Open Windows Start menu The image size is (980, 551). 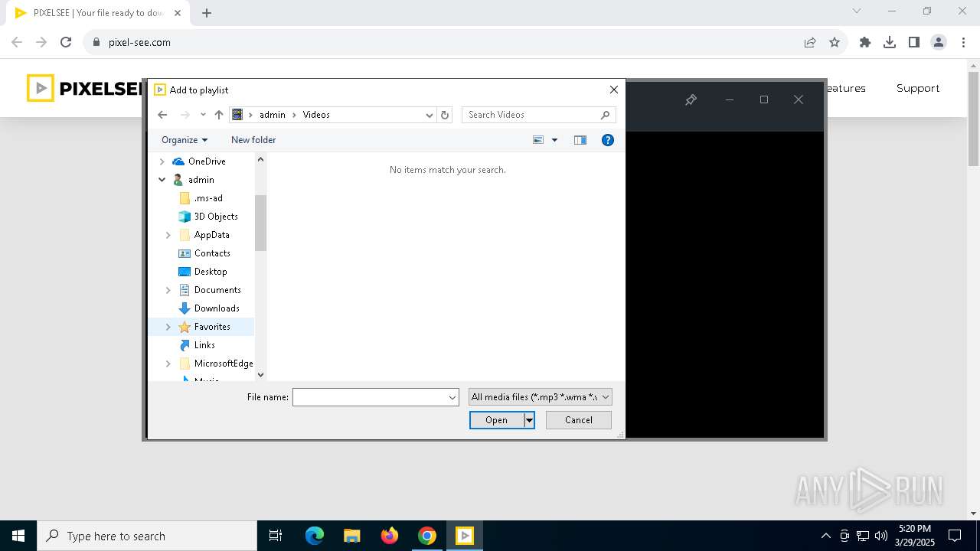point(18,536)
